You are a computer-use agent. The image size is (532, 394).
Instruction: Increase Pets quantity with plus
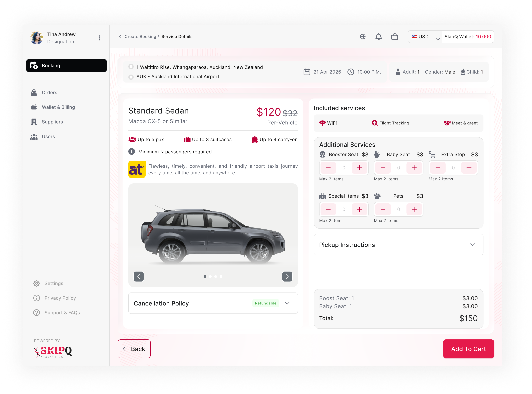pos(414,209)
